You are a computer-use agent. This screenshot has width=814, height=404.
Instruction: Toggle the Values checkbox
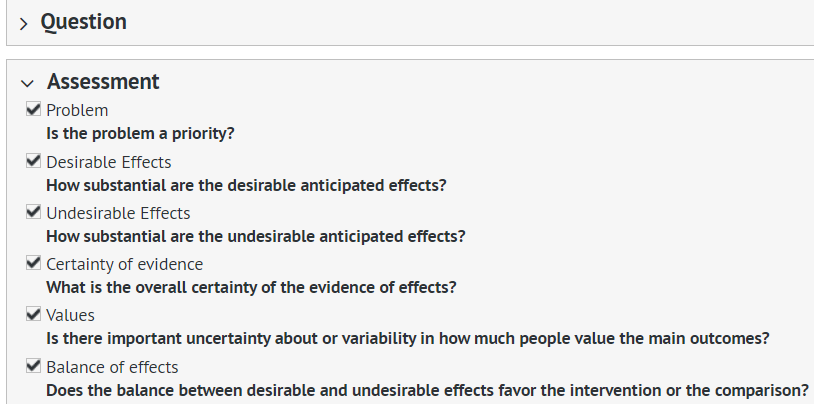pyautogui.click(x=34, y=315)
